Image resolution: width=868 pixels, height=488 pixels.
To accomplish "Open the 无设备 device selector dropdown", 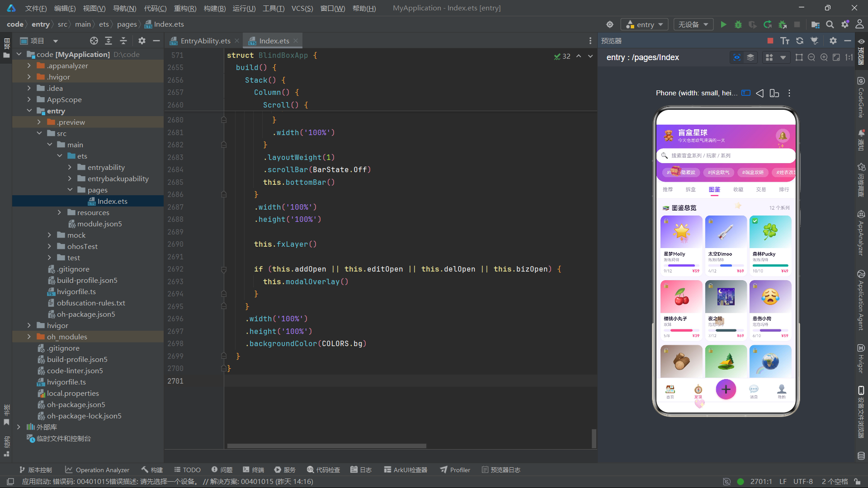I will tap(693, 24).
